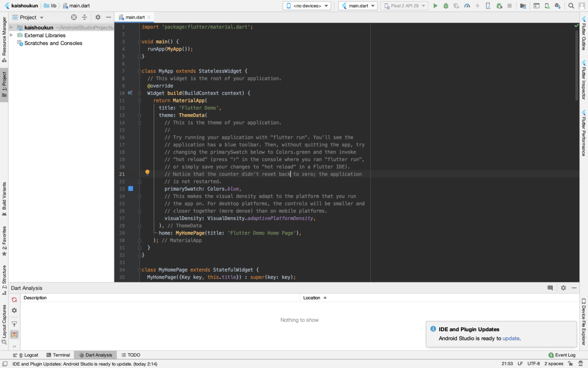Image resolution: width=588 pixels, height=368 pixels.
Task: Toggle the 2: Favorites side panel
Action: tap(4, 241)
